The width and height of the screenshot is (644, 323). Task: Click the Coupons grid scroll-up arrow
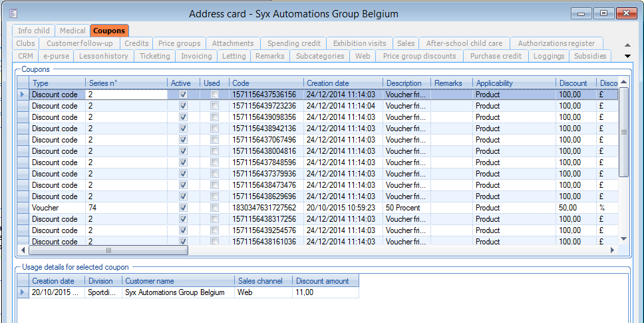pos(623,83)
